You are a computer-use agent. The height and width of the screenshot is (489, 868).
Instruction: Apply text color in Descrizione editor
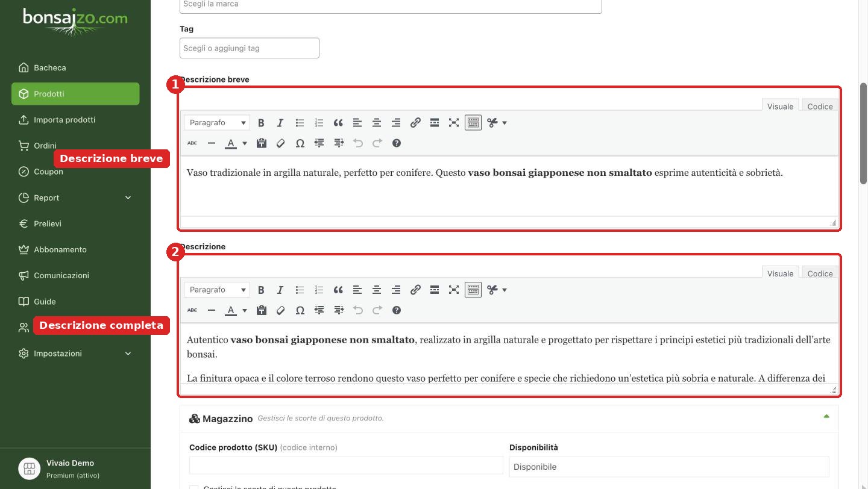(231, 311)
